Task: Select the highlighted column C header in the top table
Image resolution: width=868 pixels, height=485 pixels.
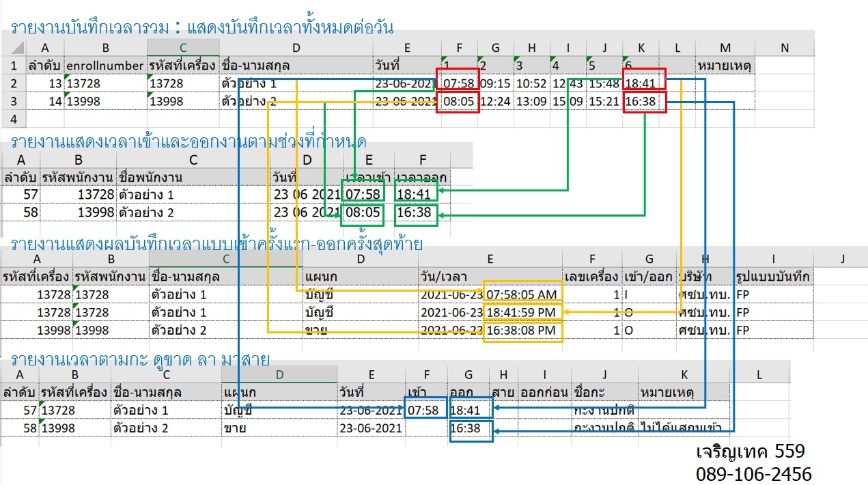Action: [x=182, y=47]
